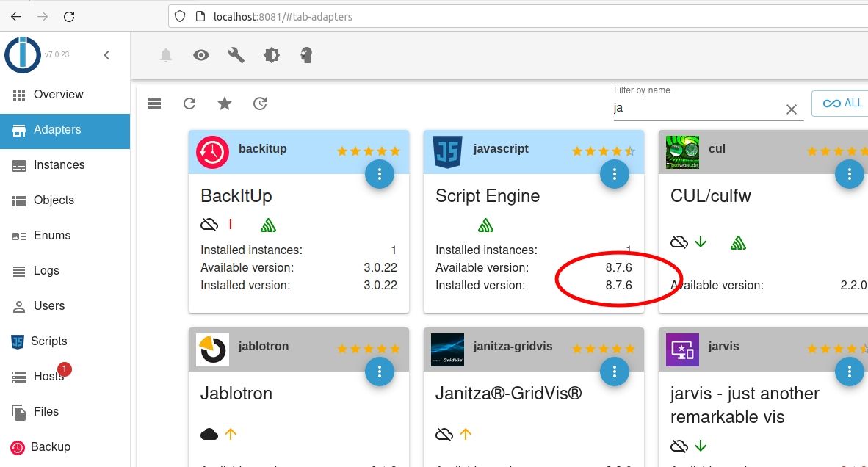Click the backitup adapter logo
The width and height of the screenshot is (868, 467).
click(x=212, y=152)
